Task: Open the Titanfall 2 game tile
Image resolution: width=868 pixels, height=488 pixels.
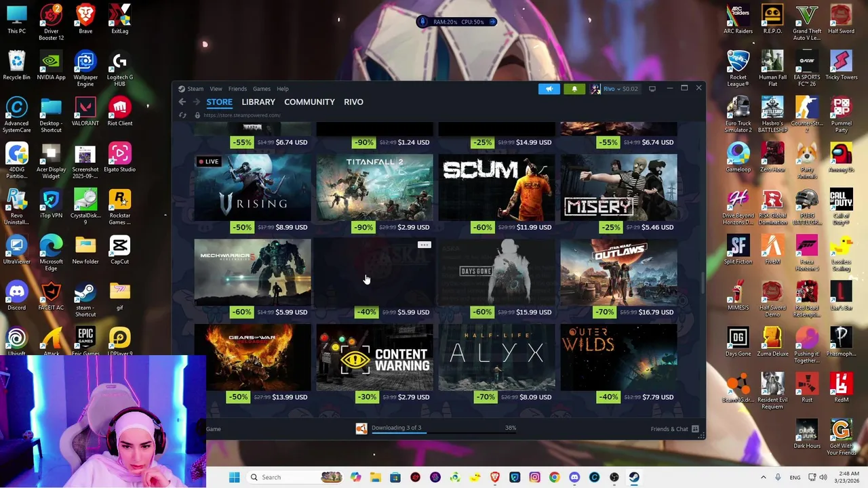Action: [374, 188]
